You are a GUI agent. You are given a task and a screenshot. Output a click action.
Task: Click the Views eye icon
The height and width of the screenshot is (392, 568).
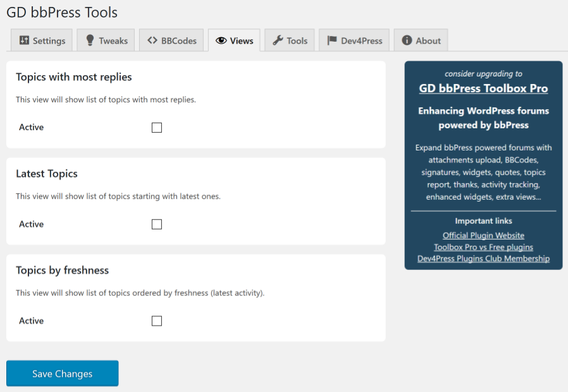tap(221, 40)
